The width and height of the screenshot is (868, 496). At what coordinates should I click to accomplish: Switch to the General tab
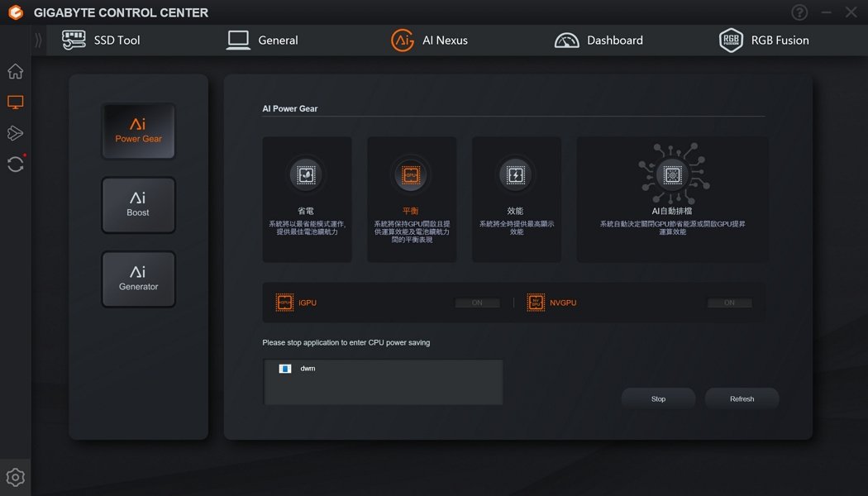pos(262,41)
